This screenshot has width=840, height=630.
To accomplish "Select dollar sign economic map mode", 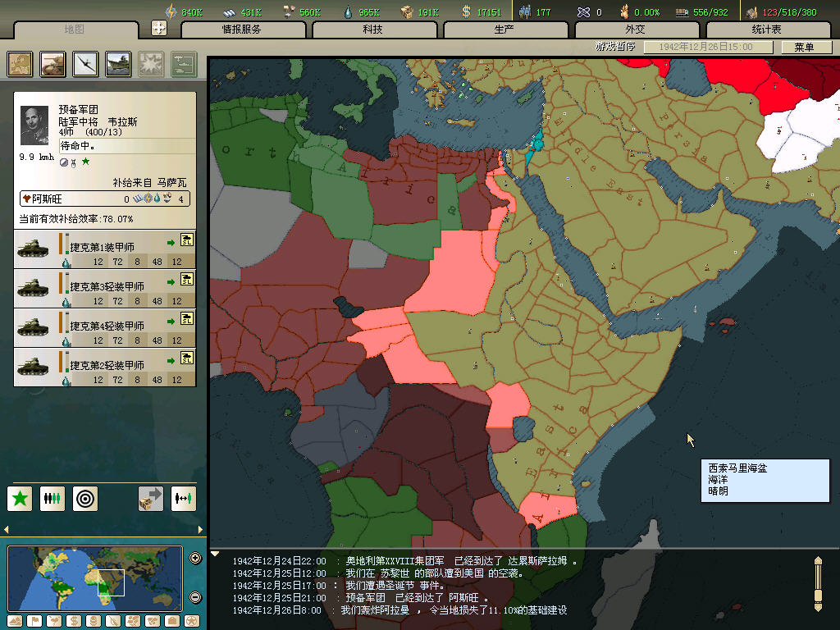I will 74,621.
